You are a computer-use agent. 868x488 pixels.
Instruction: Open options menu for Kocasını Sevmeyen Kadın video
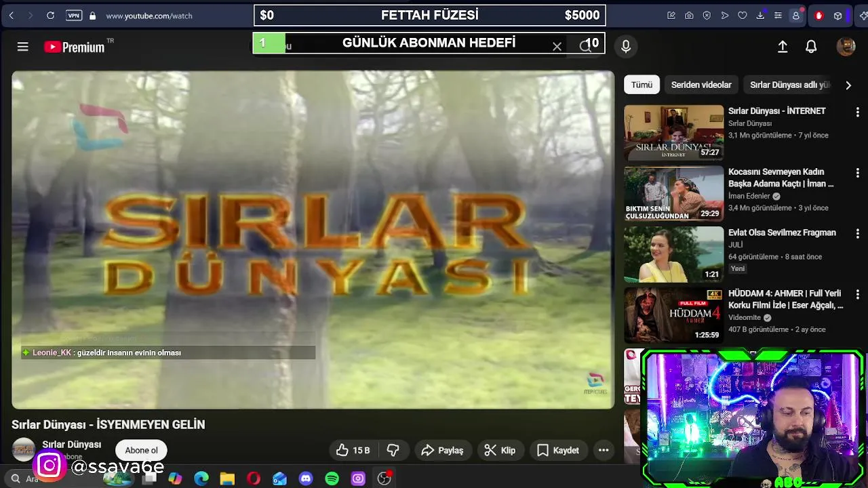[x=857, y=173]
